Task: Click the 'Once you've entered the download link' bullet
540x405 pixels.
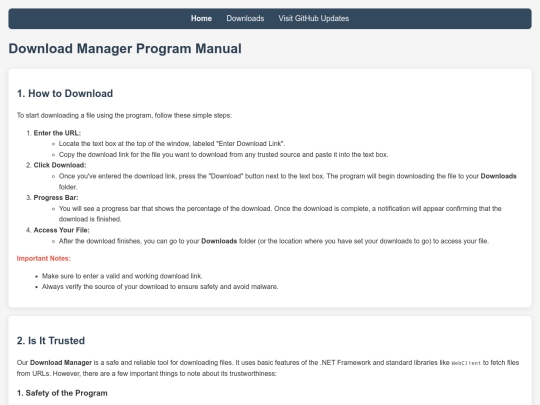Action: pos(288,181)
